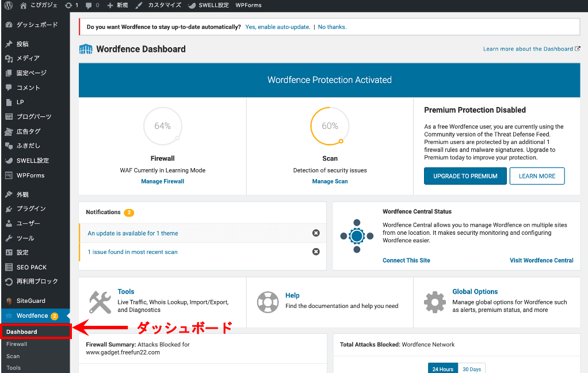Click Yes, enable auto-update link
The height and width of the screenshot is (373, 588).
(x=278, y=27)
